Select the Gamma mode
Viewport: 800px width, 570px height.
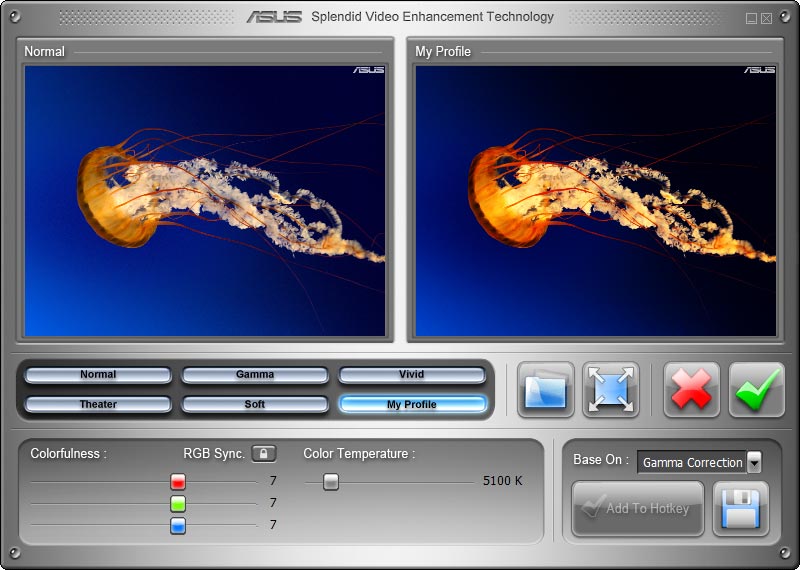[x=255, y=375]
